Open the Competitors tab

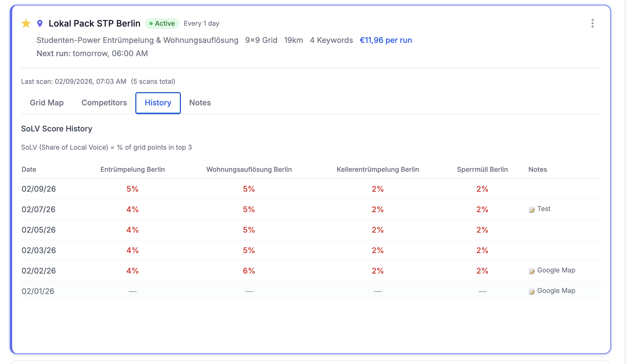[x=104, y=103]
